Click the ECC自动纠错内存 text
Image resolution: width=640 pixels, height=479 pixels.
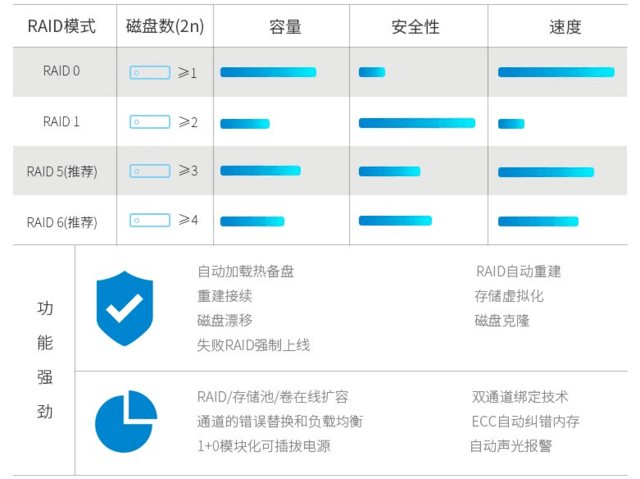(x=525, y=421)
